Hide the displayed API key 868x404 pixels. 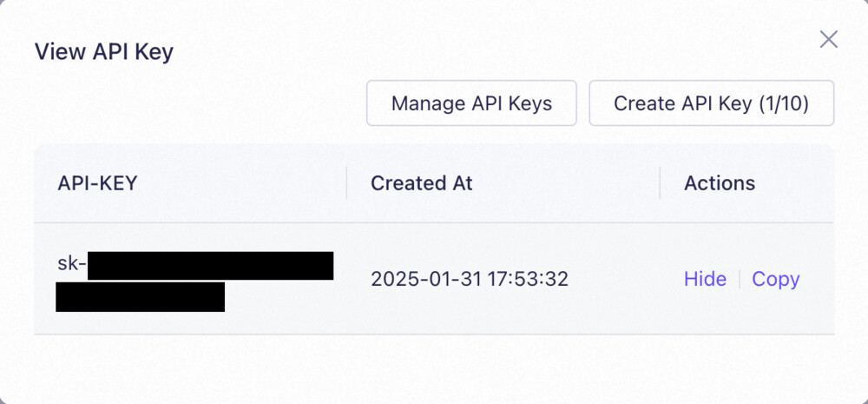click(x=705, y=279)
